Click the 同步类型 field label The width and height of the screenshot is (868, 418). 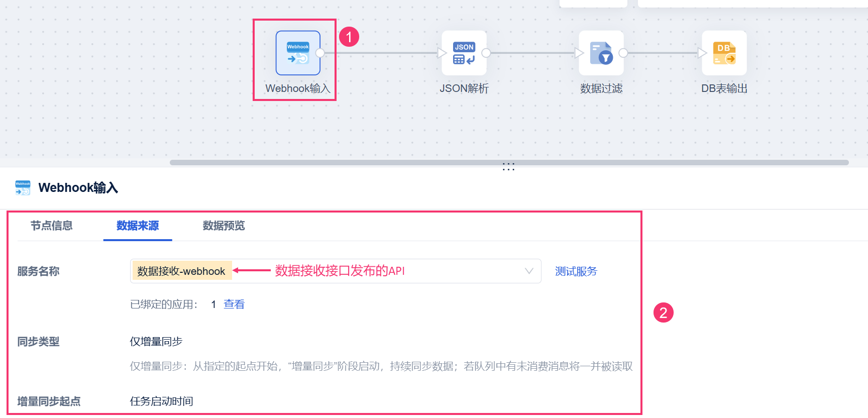point(39,342)
